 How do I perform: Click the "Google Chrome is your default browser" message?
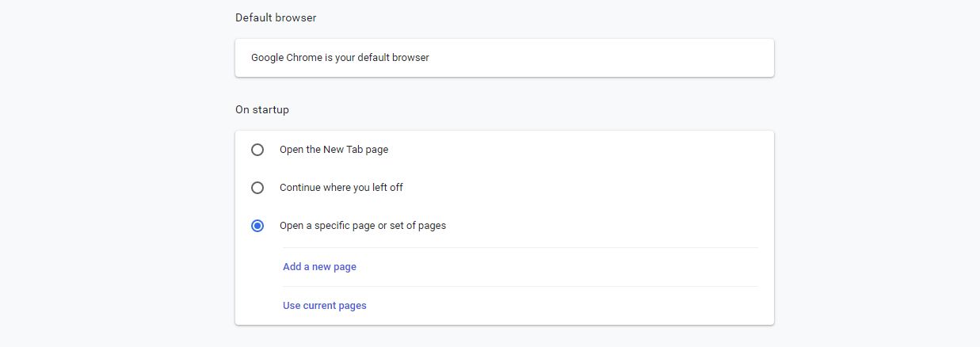[x=340, y=58]
